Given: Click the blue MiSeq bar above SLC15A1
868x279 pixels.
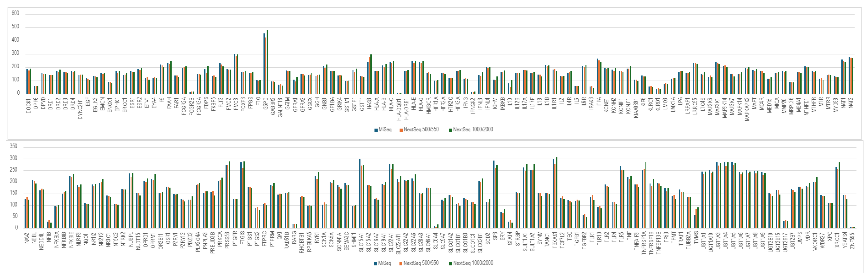Looking at the screenshot, I should pos(360,193).
